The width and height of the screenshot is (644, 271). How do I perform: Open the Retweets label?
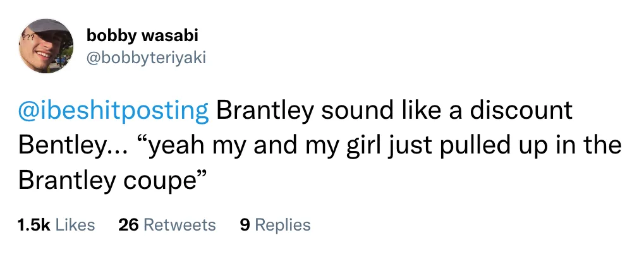180,225
